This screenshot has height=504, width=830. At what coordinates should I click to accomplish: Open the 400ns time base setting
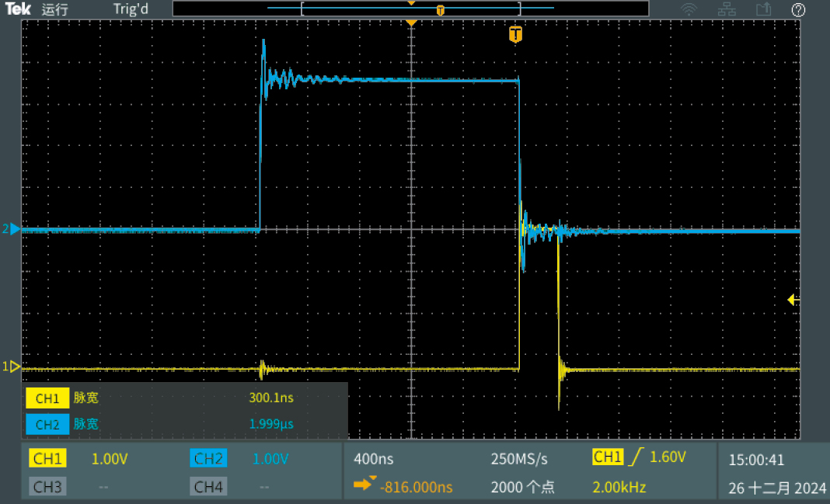pyautogui.click(x=371, y=459)
